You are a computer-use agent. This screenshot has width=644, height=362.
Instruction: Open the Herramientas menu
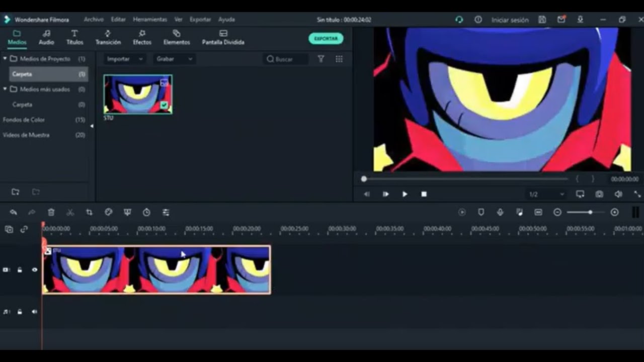tap(150, 20)
